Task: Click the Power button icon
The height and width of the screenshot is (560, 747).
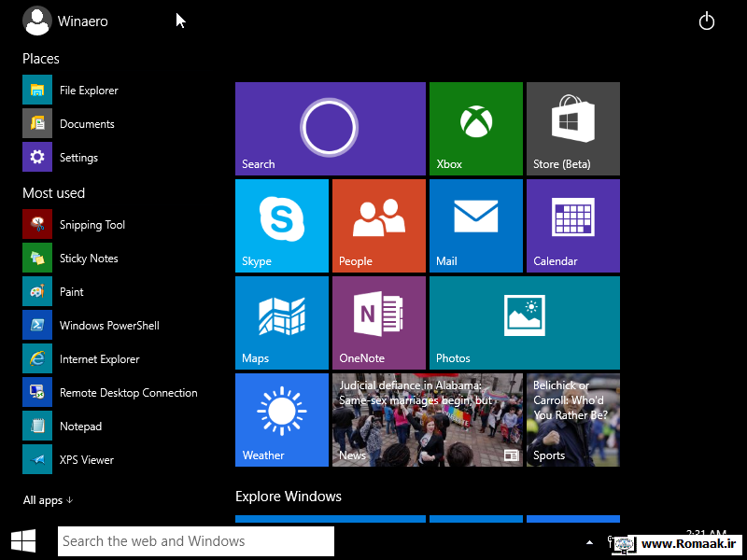Action: point(707,21)
